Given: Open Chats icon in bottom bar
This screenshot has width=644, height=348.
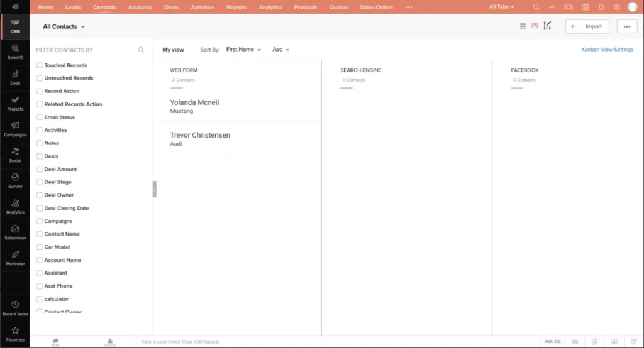Looking at the screenshot, I should (x=55, y=342).
